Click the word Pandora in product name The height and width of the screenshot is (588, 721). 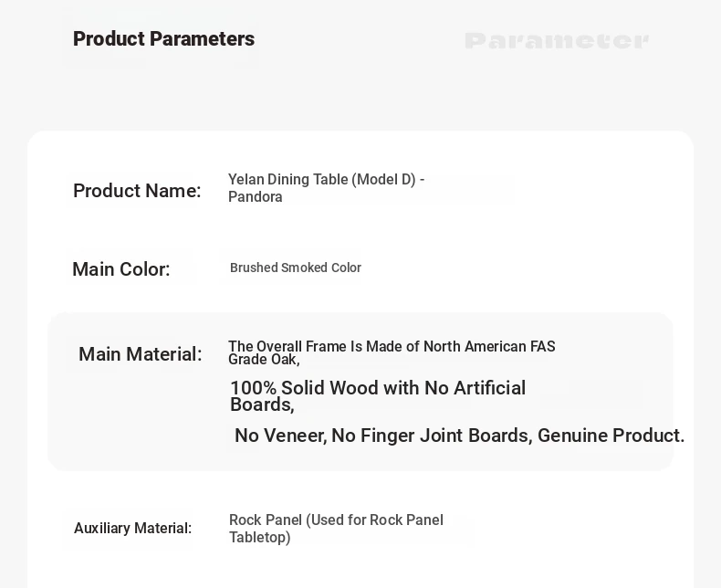tap(256, 197)
